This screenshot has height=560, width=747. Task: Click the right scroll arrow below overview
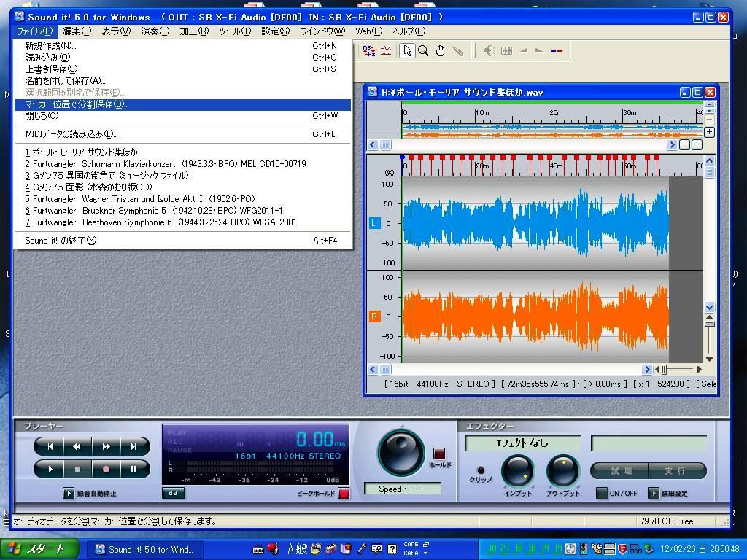tap(672, 145)
